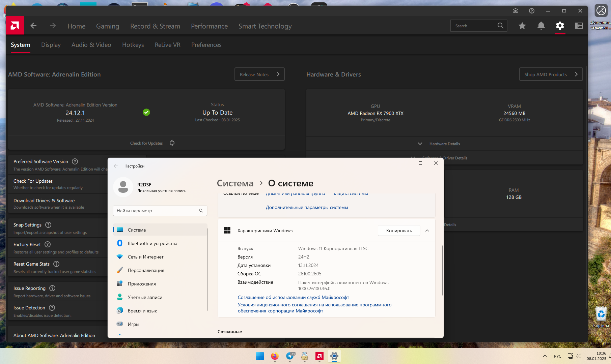Click the AMD forward arrow

click(x=53, y=26)
